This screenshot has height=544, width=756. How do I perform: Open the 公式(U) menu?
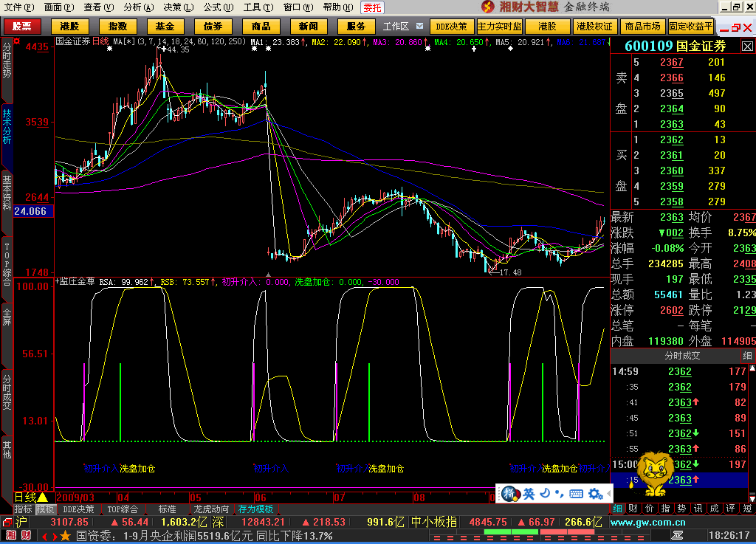click(x=219, y=7)
